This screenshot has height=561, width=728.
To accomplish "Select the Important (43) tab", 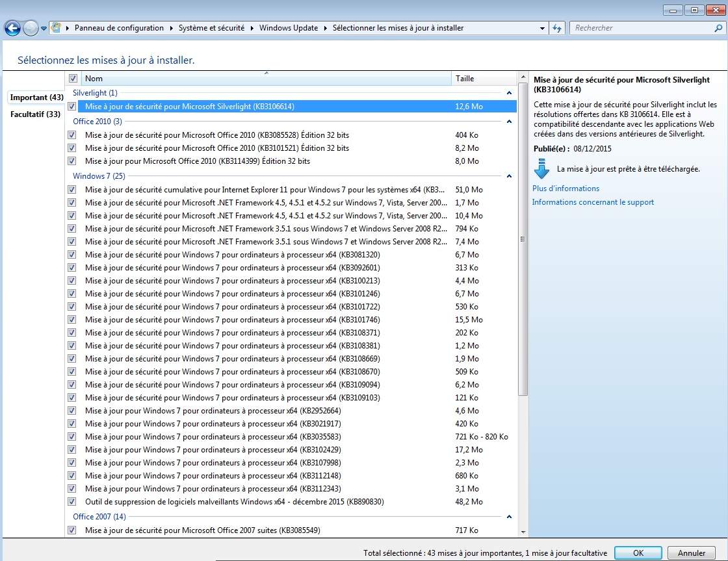I will pyautogui.click(x=36, y=98).
